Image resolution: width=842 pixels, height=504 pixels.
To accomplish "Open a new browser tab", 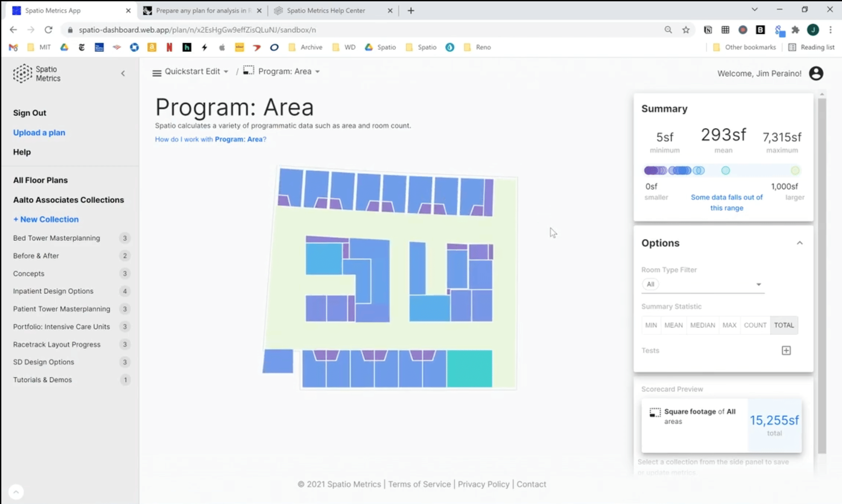I will 411,10.
